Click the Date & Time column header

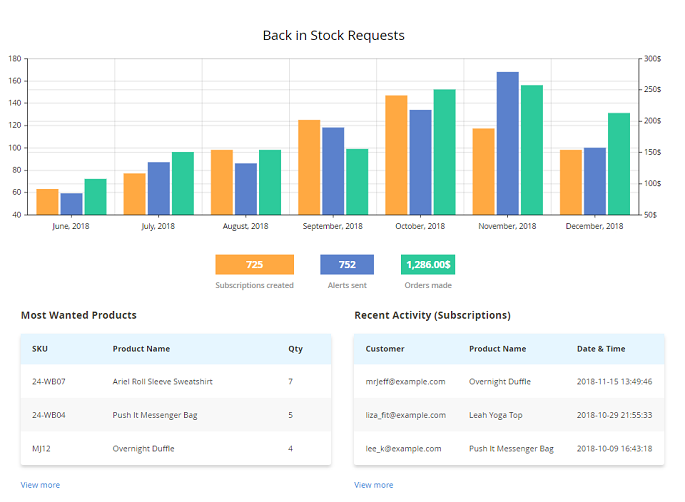601,349
